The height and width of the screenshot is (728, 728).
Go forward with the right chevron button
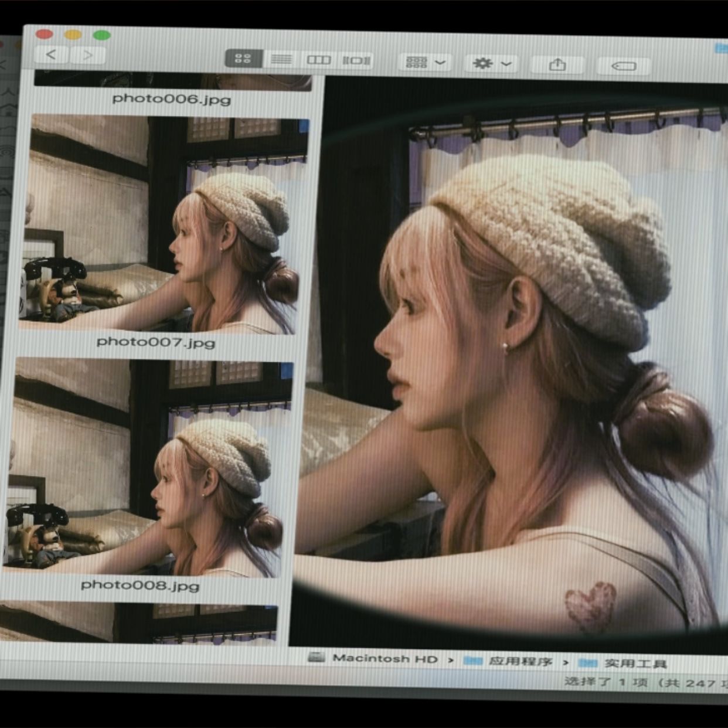(x=88, y=56)
